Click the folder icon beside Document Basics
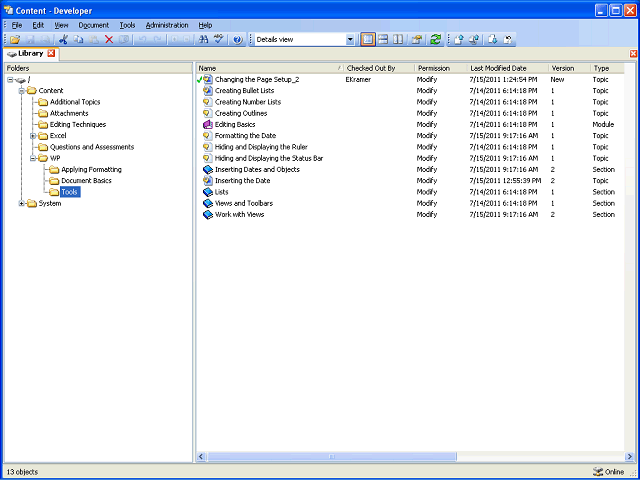Screen dimensions: 640x480 click(x=54, y=180)
